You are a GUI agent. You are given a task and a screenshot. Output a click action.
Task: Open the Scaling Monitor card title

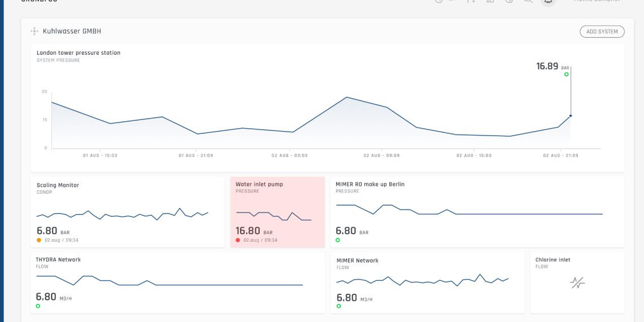(58, 185)
